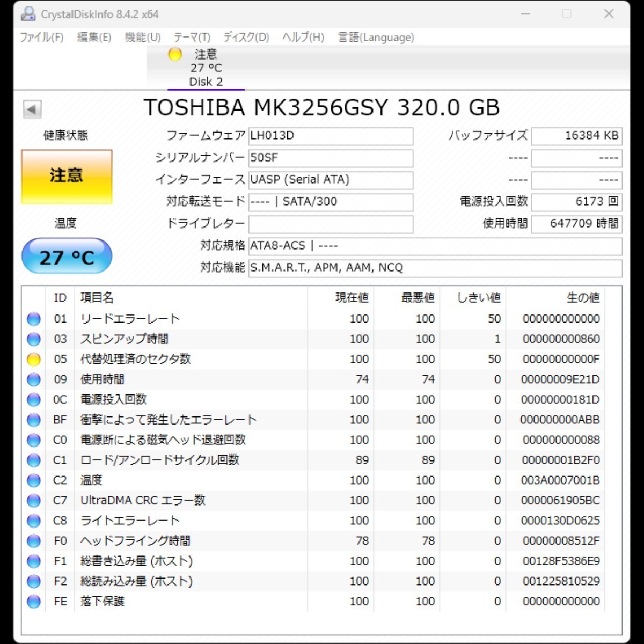
Task: Open the 言語(Language) menu
Action: pos(376,38)
